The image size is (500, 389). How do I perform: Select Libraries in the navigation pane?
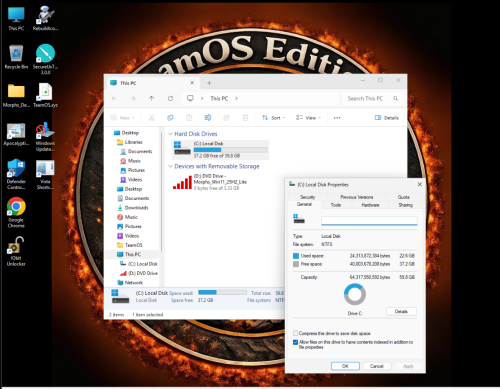(x=133, y=142)
